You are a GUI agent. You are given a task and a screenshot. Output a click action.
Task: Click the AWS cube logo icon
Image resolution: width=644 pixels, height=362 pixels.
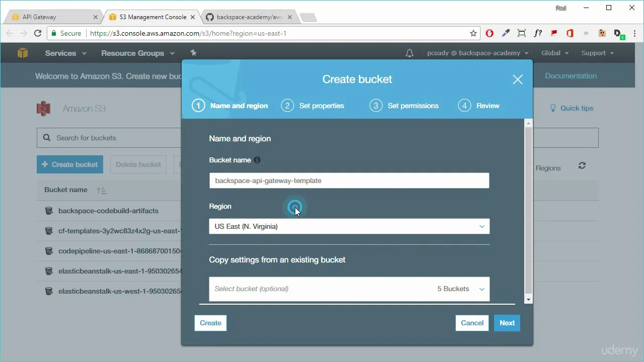tap(23, 53)
